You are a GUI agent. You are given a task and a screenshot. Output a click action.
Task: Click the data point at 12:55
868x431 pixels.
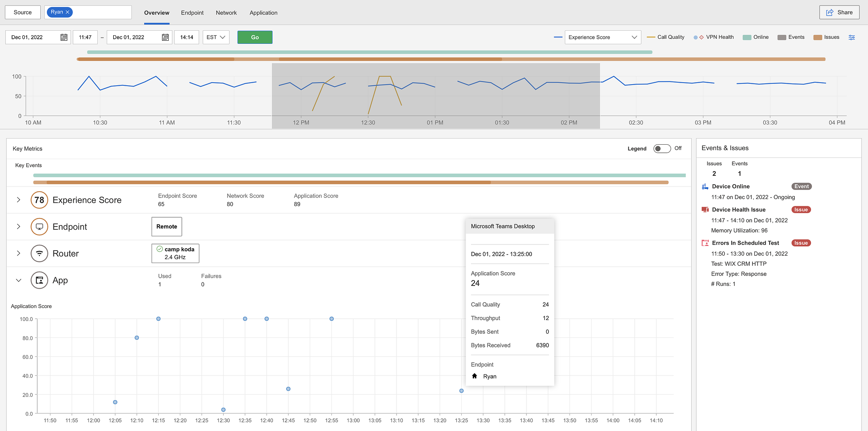point(331,319)
